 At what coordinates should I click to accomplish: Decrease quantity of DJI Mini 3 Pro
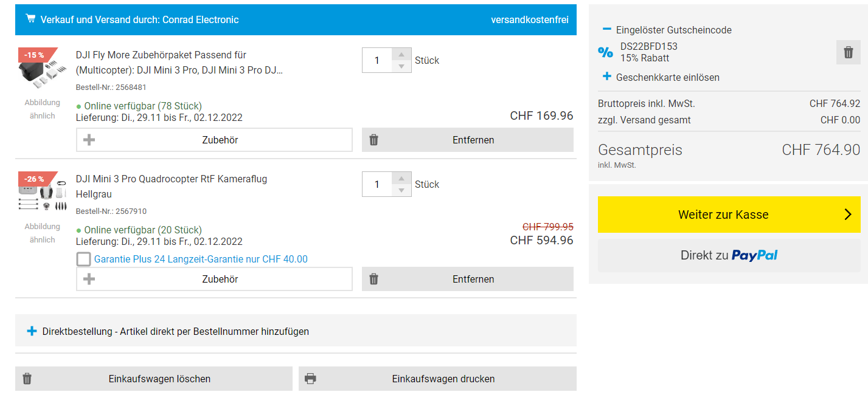401,191
